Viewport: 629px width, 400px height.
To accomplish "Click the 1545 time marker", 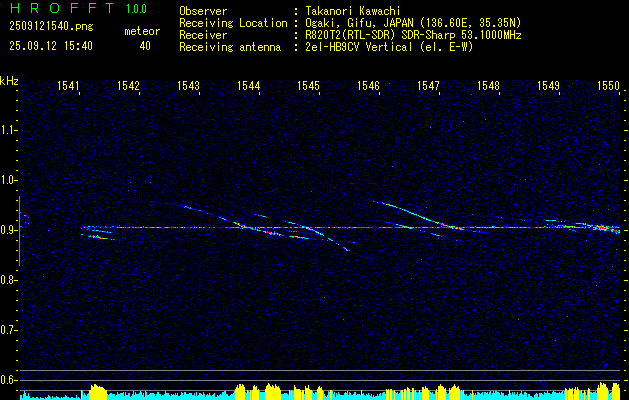I will (309, 85).
